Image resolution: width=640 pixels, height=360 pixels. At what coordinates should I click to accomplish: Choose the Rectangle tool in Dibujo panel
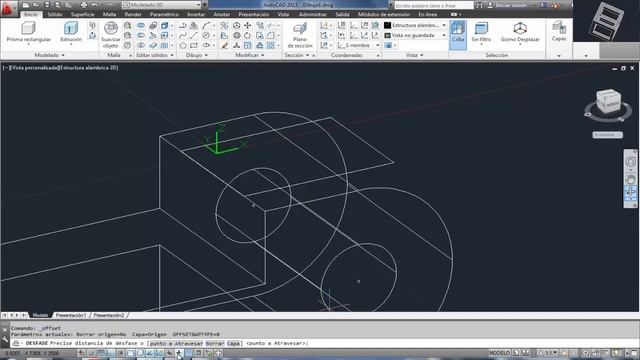[x=194, y=45]
